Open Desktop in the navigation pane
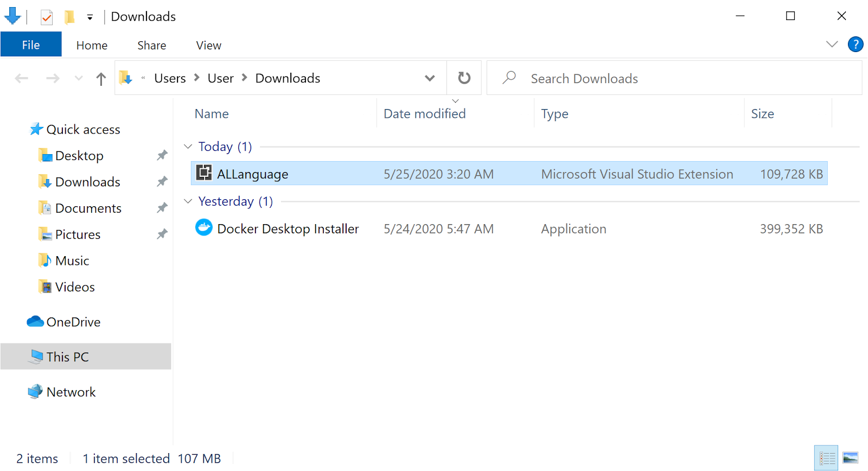This screenshot has width=868, height=471. click(x=71, y=156)
